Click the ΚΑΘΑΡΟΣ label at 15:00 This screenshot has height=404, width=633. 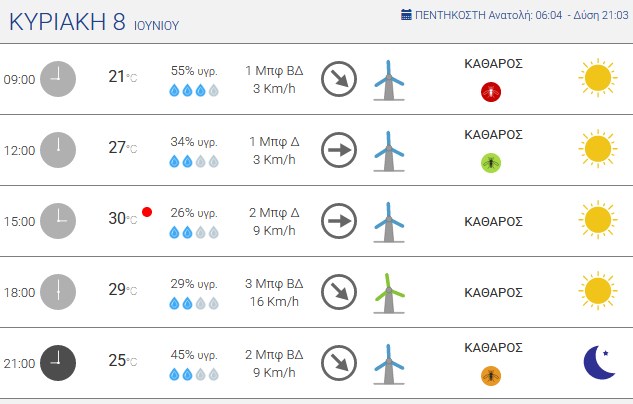[x=493, y=222]
